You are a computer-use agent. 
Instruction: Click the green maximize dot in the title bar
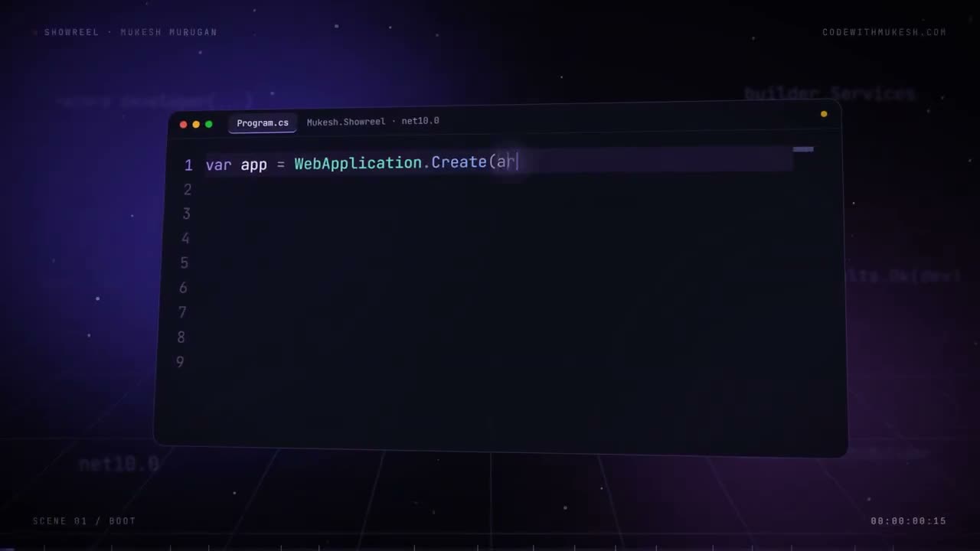pyautogui.click(x=208, y=124)
